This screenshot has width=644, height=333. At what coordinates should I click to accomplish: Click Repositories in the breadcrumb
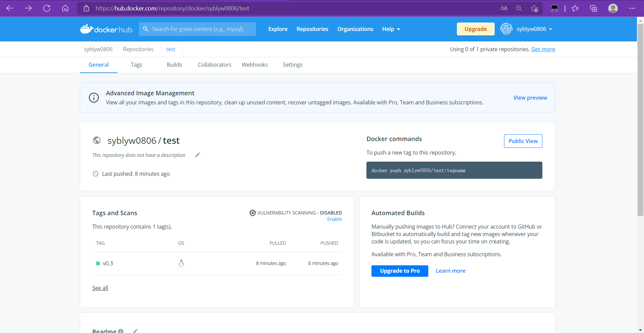pos(138,49)
